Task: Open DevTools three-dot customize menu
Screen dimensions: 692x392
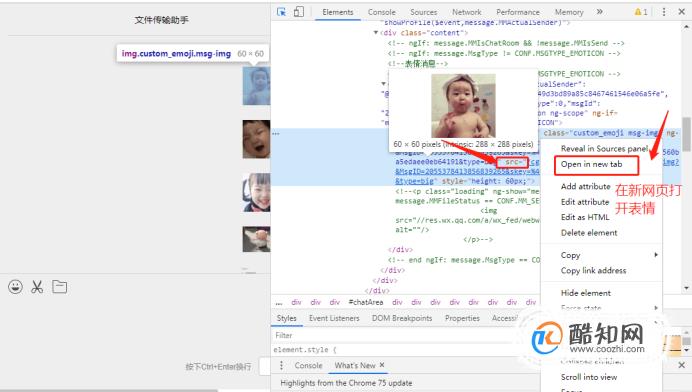Action: pyautogui.click(x=664, y=12)
